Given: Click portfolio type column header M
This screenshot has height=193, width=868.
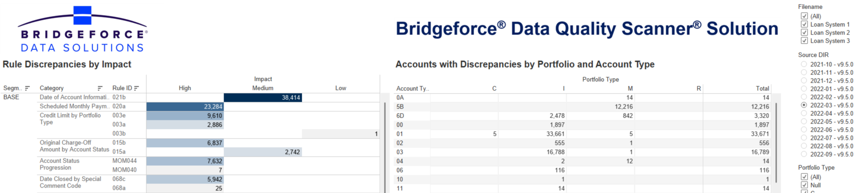Looking at the screenshot, I should coord(630,89).
